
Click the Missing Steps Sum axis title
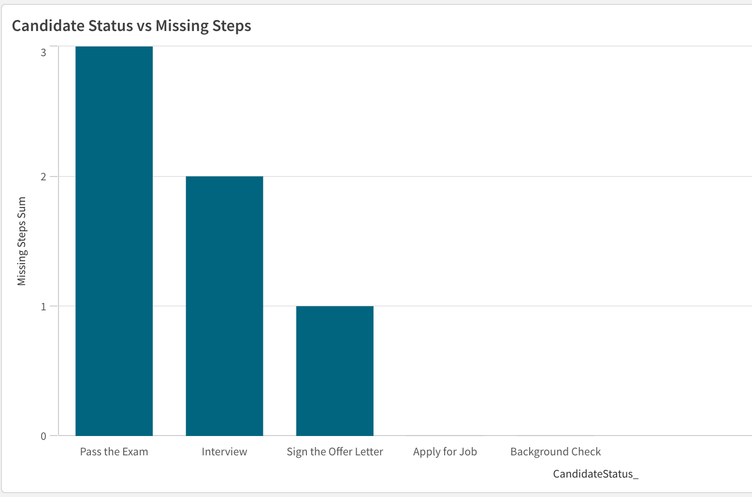(21, 241)
